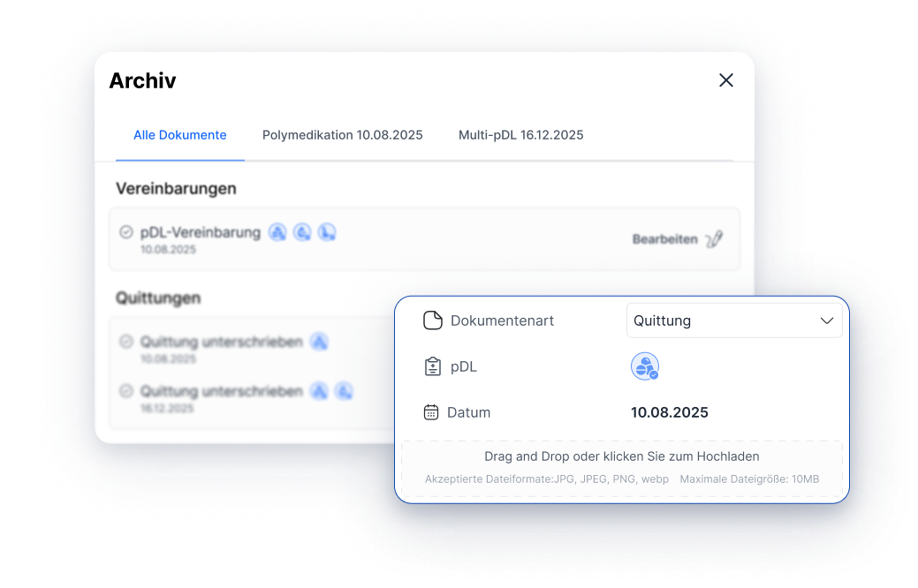
Task: Switch to the Alle Dokumente tab
Action: (x=180, y=135)
